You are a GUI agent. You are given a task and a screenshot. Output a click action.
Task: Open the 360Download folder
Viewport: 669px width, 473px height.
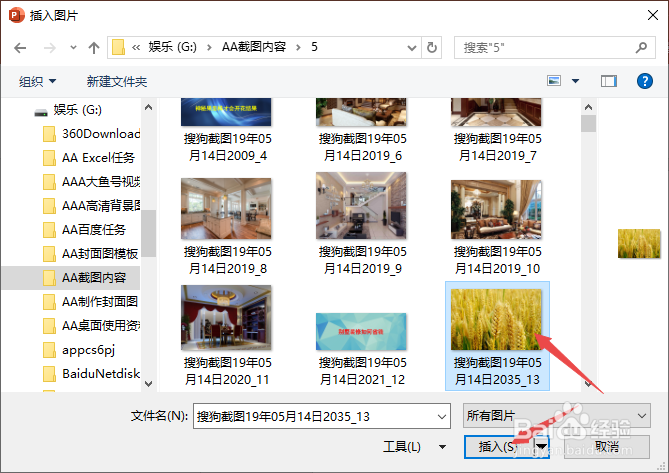tap(91, 134)
